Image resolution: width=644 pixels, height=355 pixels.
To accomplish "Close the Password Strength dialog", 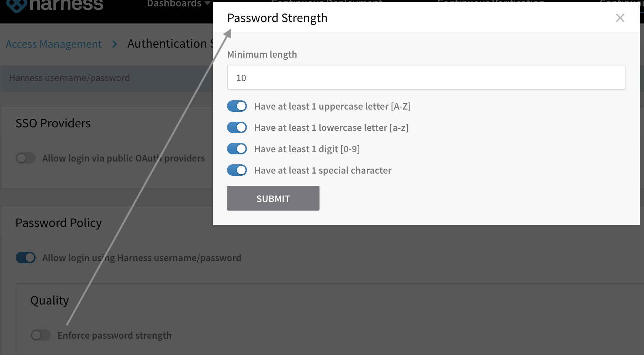I will tap(620, 18).
